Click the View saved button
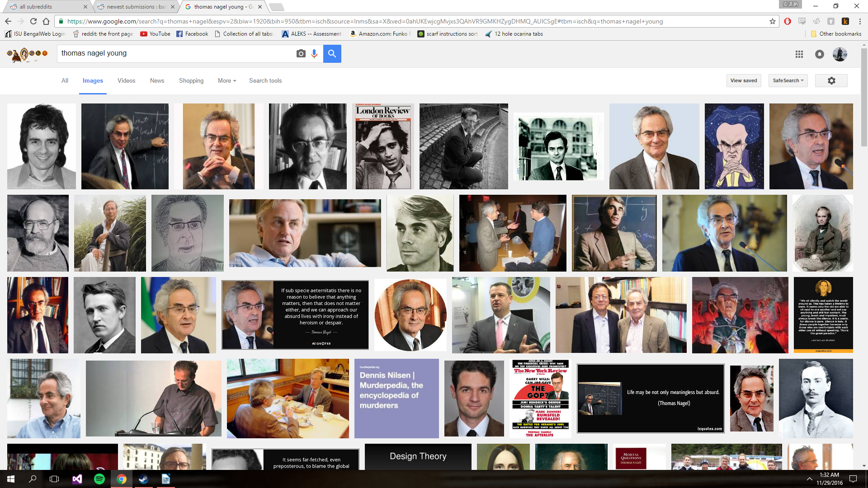Image resolution: width=868 pixels, height=488 pixels. 743,80
